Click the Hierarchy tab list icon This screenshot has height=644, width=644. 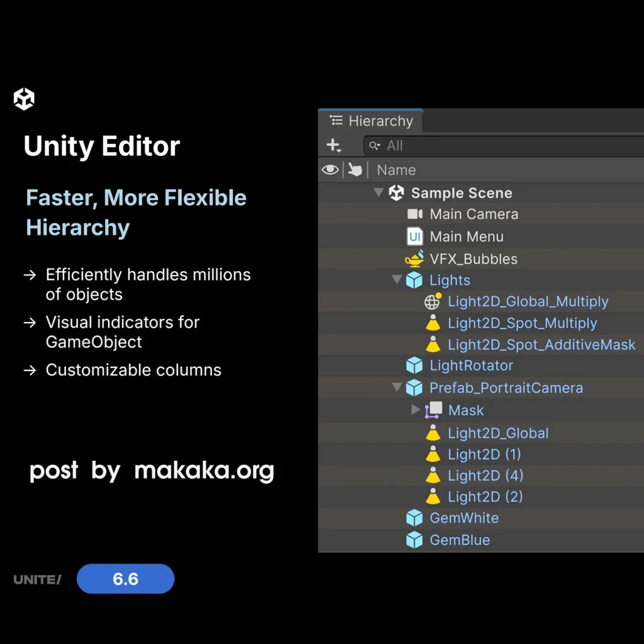coord(336,120)
